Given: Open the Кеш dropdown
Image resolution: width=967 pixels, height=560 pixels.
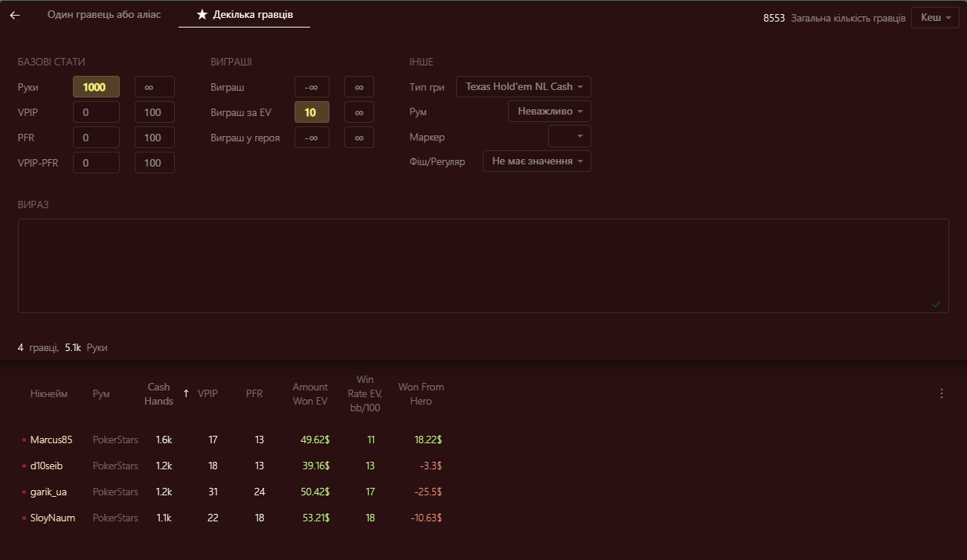Looking at the screenshot, I should point(935,17).
